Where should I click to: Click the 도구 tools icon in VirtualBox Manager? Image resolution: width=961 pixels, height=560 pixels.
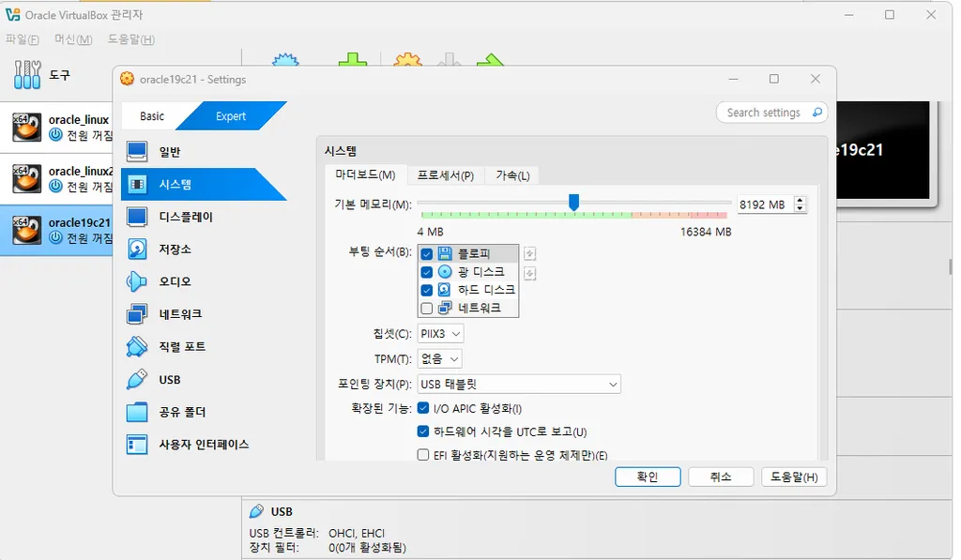point(27,75)
